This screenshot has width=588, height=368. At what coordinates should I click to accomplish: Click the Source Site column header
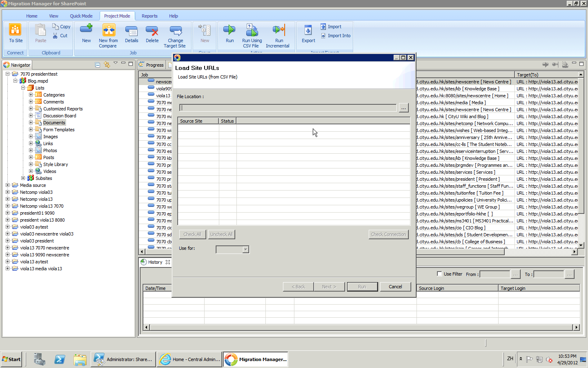[198, 121]
